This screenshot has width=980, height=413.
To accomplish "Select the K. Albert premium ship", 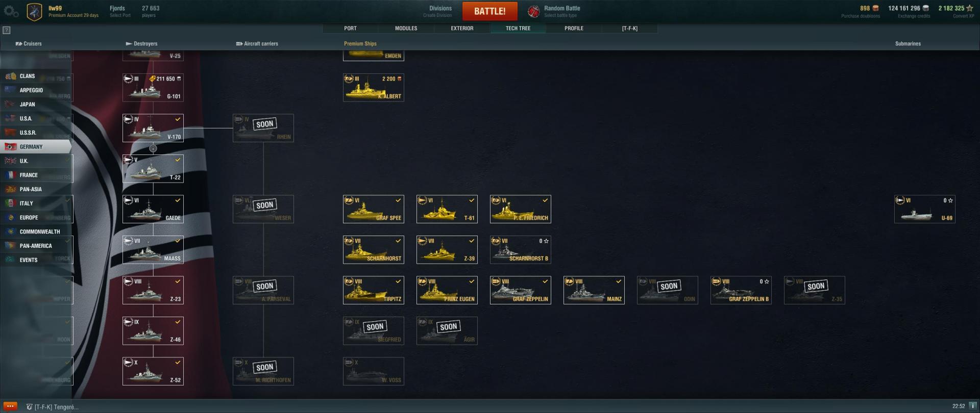I will [x=374, y=87].
